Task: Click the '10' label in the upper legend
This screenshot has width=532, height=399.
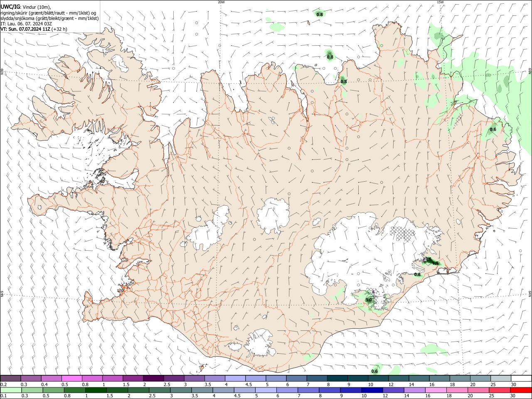Action: click(370, 384)
